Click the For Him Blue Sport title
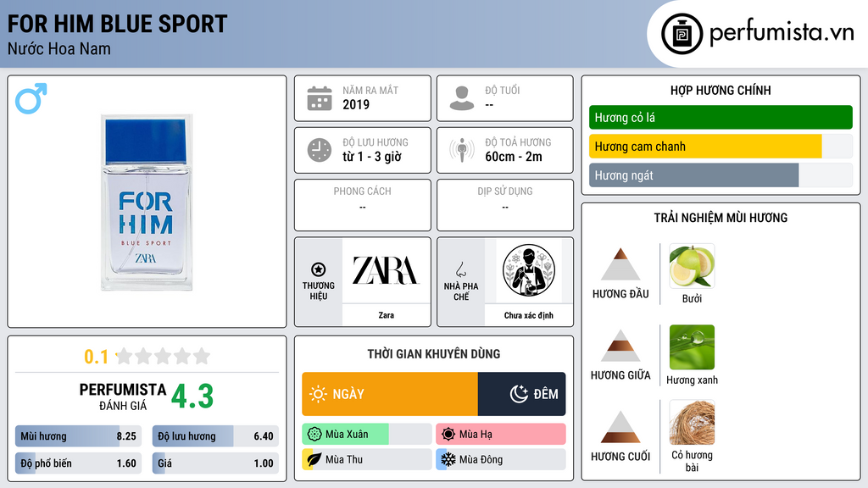Viewport: 868px width, 488px height. [117, 24]
